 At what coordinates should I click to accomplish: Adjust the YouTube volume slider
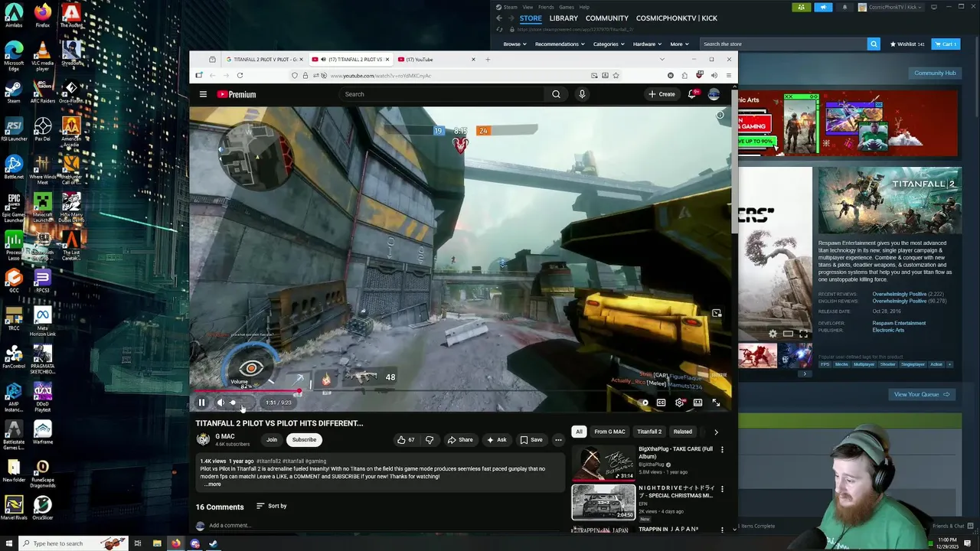point(239,403)
